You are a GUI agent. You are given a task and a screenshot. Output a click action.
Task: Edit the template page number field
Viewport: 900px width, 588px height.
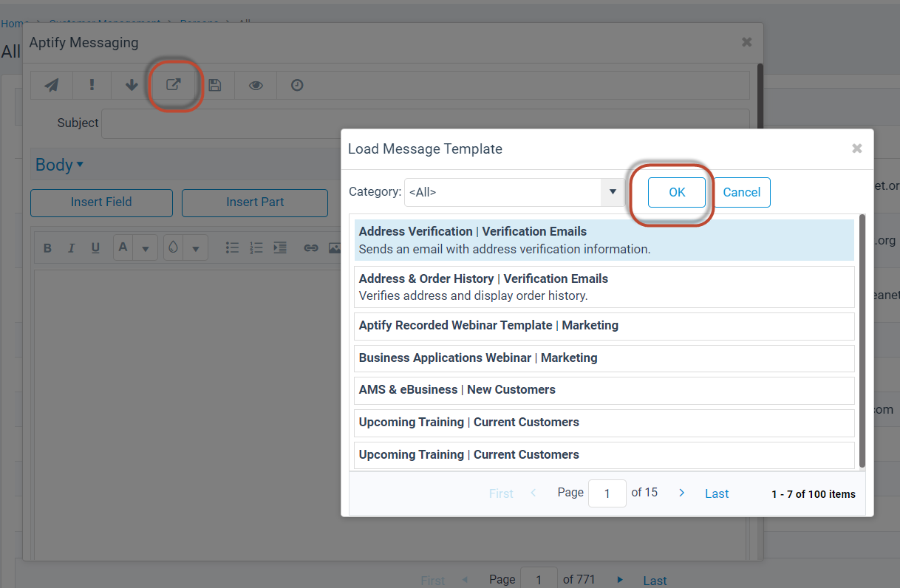(x=607, y=493)
